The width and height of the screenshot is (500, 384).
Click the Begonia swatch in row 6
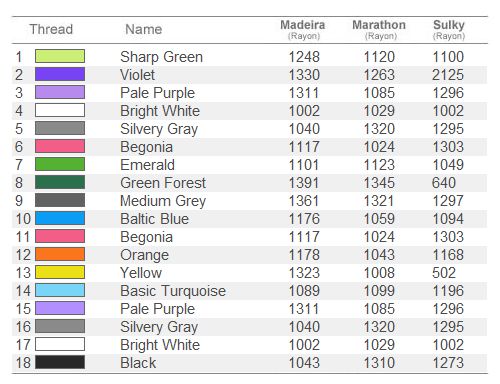click(x=60, y=146)
